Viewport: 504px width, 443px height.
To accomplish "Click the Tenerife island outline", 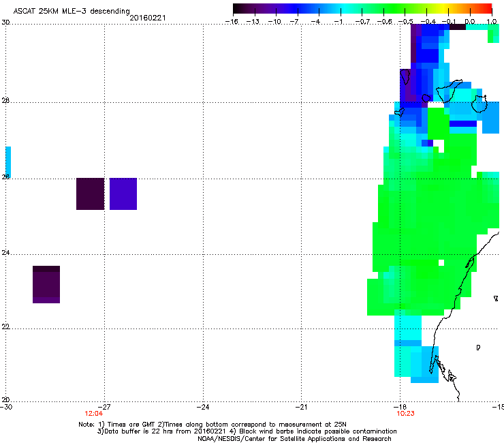I will pyautogui.click(x=449, y=91).
